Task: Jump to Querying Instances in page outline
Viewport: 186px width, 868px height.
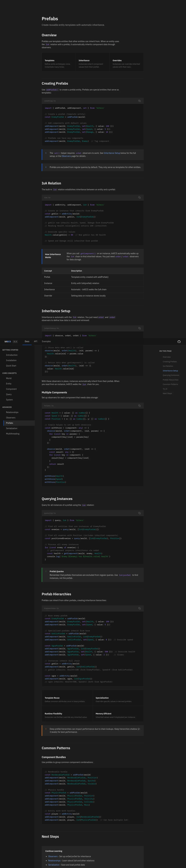Action: coord(171,375)
